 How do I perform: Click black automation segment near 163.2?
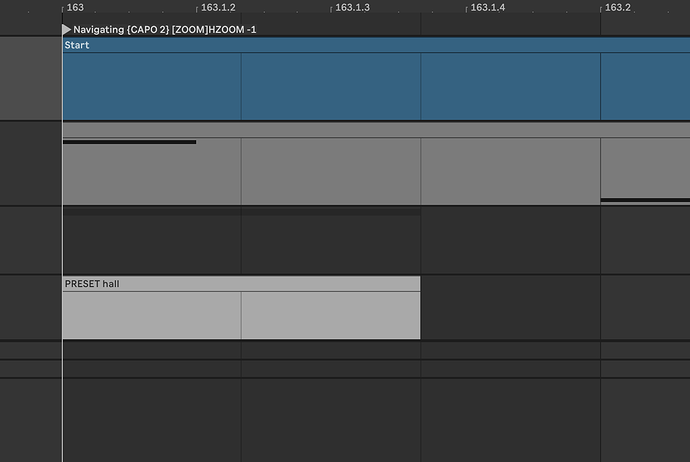(644, 200)
